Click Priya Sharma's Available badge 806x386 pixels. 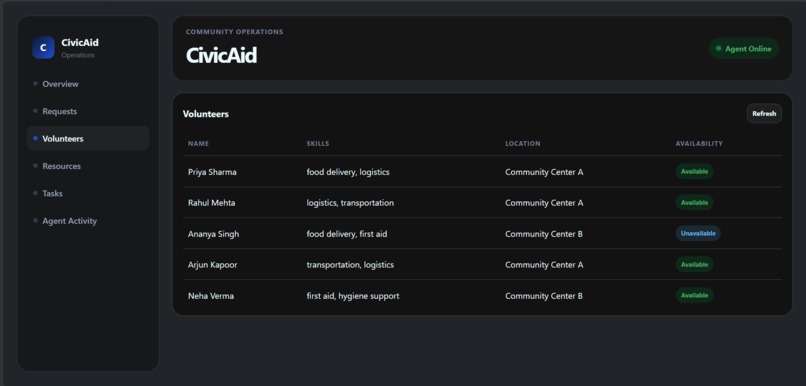click(694, 172)
